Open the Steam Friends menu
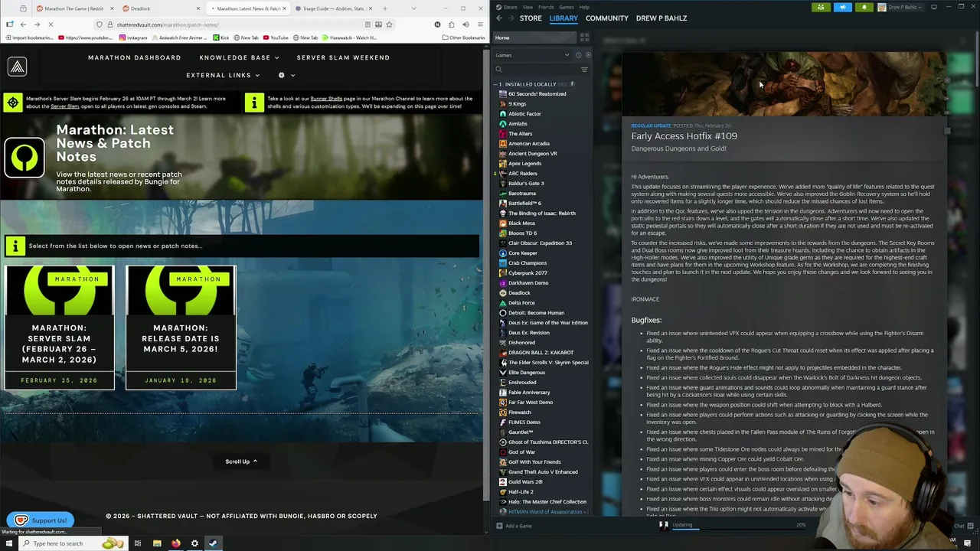The width and height of the screenshot is (980, 551). [546, 7]
